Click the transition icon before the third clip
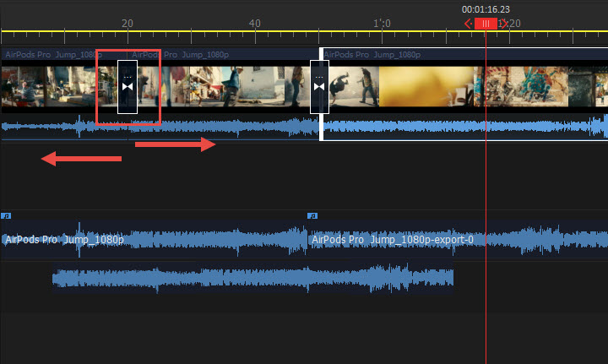 coord(319,87)
